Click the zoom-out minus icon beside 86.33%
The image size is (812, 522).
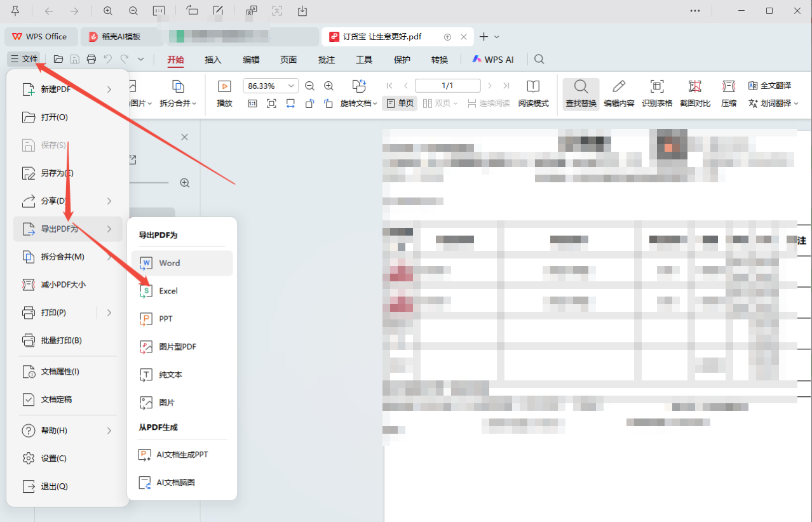tap(309, 86)
